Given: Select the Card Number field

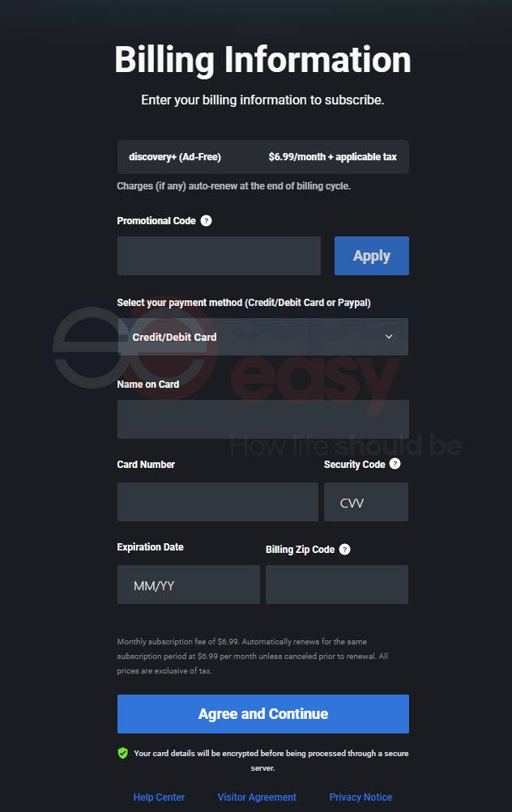Looking at the screenshot, I should [x=218, y=502].
